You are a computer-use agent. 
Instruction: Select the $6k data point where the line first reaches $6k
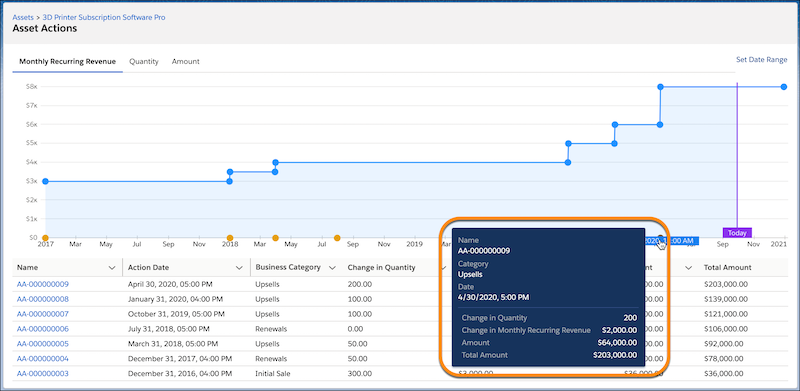[615, 125]
